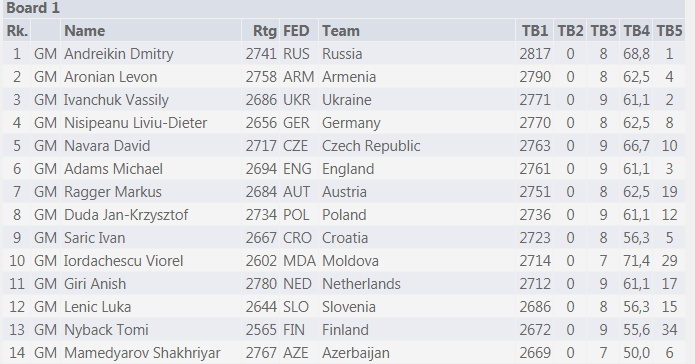The image size is (695, 364).
Task: Click the Board 1 heading
Action: [33, 8]
